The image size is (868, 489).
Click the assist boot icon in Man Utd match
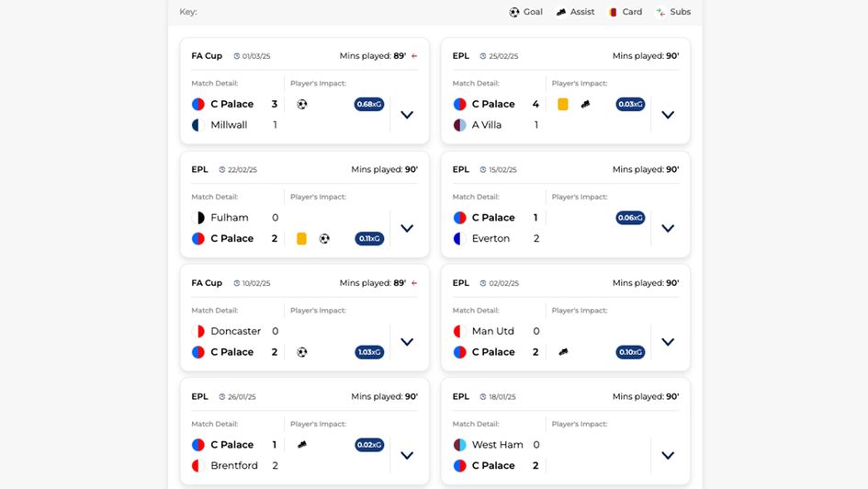(563, 352)
